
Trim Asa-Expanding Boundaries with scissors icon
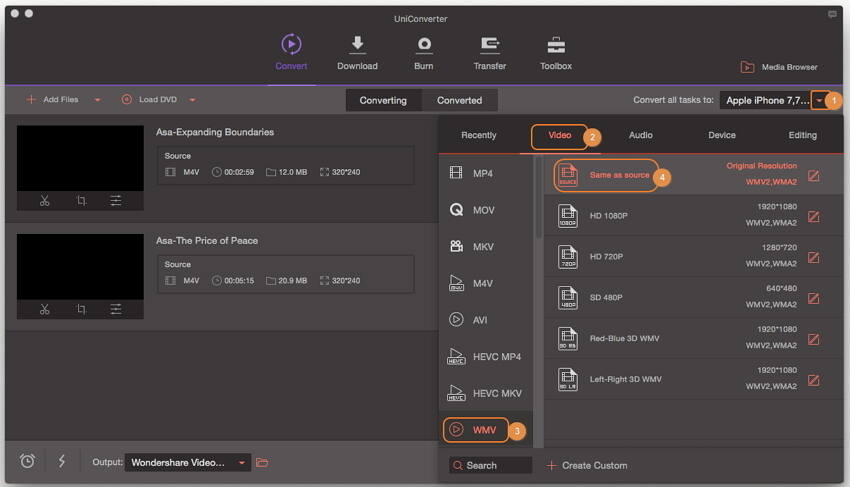pos(44,201)
